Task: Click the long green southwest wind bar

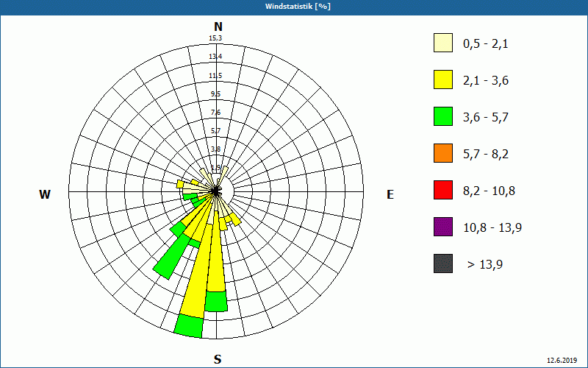Action: coord(171,255)
